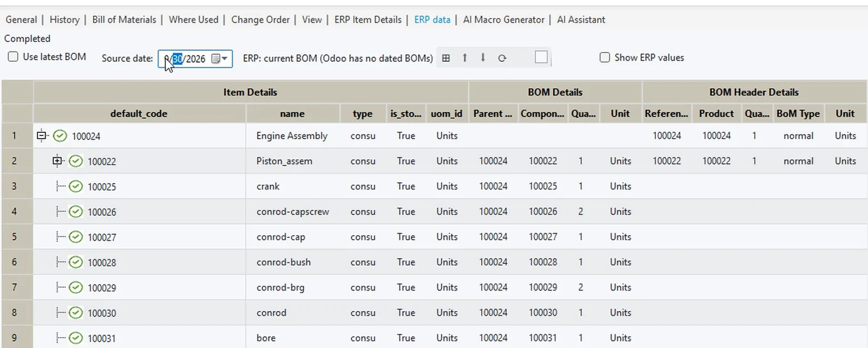Select row number 1 header
868x348 pixels.
[x=17, y=136]
